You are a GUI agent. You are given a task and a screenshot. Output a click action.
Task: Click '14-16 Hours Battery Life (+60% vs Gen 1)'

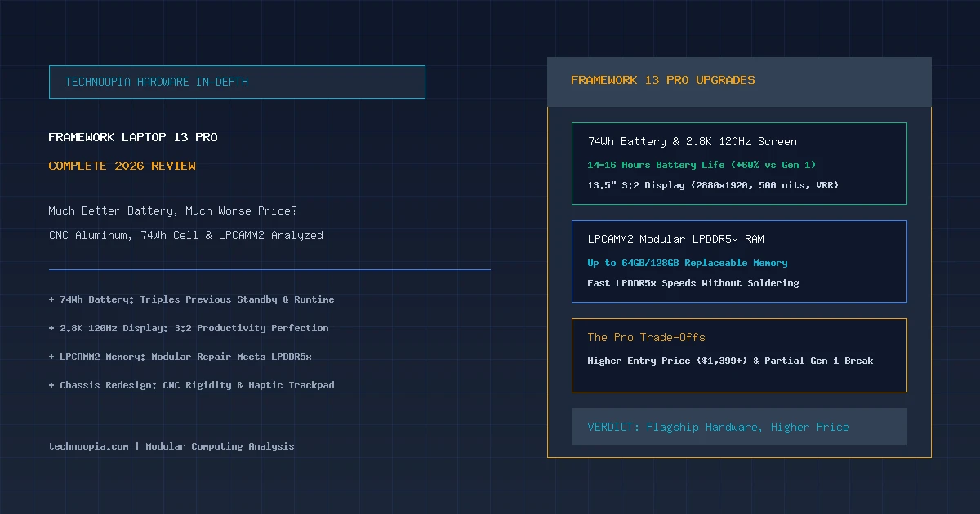tap(702, 165)
